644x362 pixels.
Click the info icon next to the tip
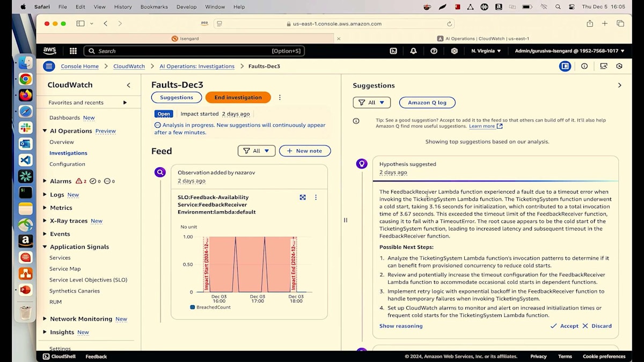(356, 121)
